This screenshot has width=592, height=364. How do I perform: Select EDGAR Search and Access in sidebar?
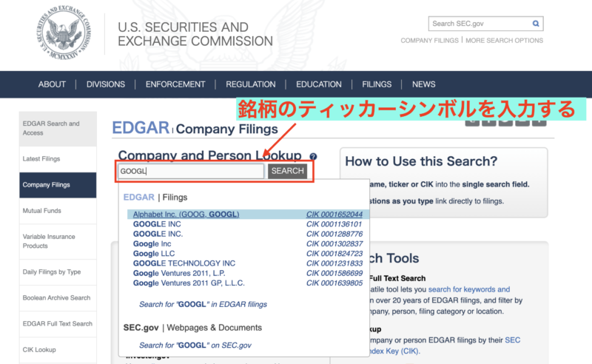pos(58,129)
